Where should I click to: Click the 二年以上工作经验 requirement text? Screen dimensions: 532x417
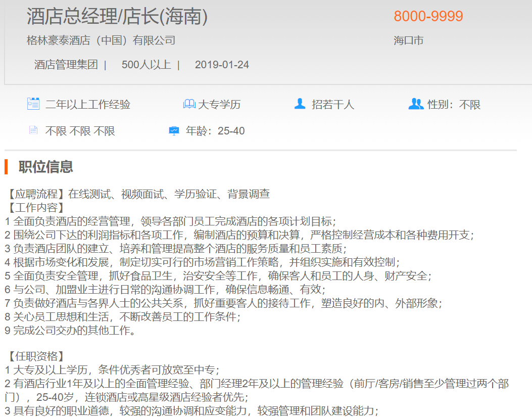88,105
